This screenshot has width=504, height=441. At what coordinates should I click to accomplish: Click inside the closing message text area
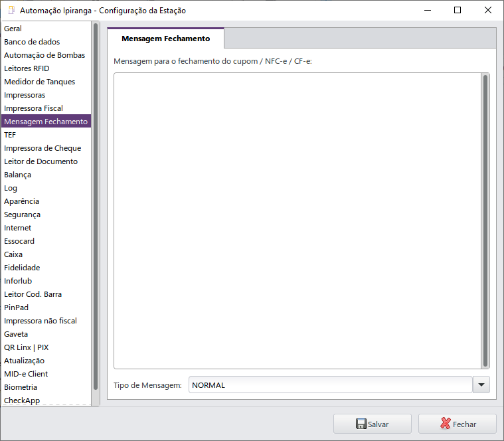click(297, 220)
